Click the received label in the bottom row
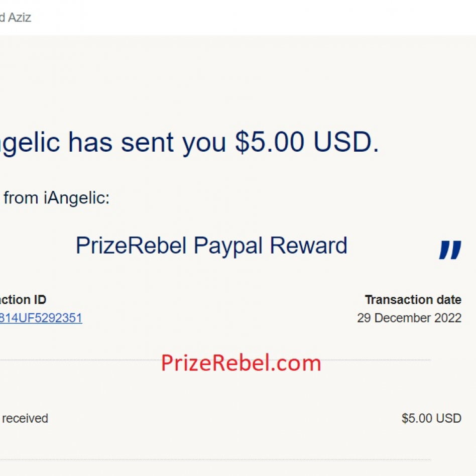Viewport: 476px width, 476px height. (x=25, y=418)
